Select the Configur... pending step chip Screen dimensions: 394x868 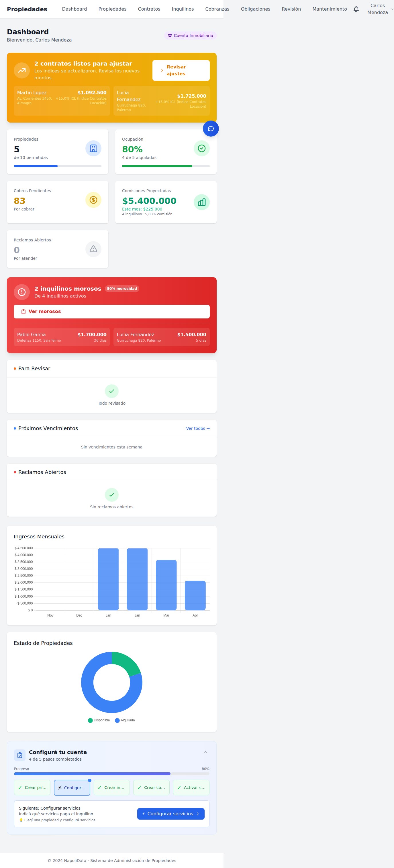(72, 788)
